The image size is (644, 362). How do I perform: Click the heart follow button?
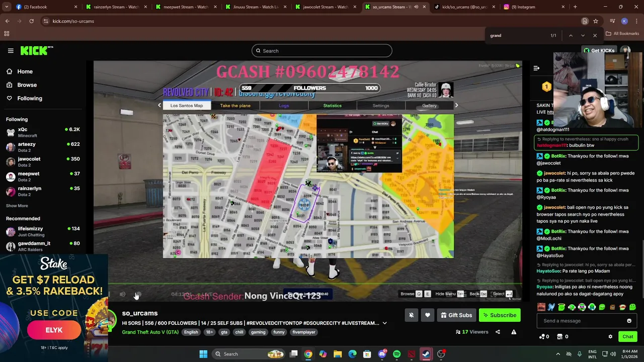coord(427,315)
